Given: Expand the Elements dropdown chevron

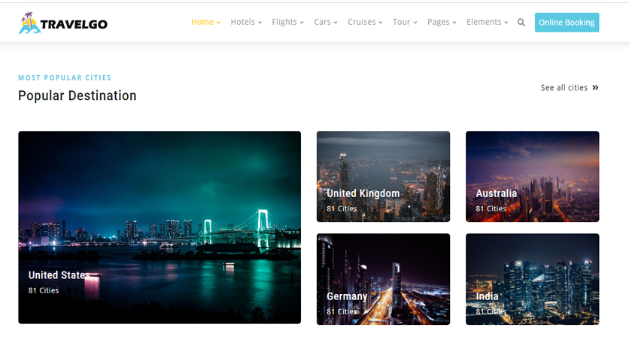Looking at the screenshot, I should click(506, 23).
